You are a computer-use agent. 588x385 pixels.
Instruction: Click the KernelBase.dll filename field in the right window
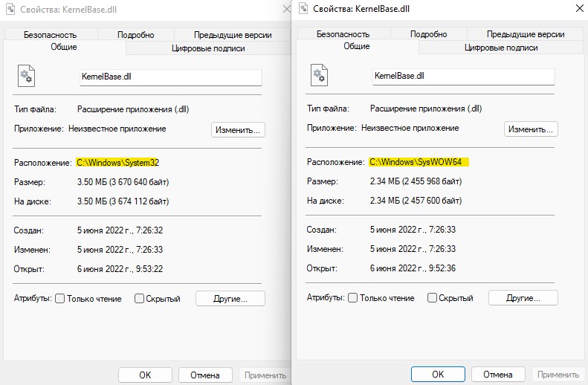[464, 76]
